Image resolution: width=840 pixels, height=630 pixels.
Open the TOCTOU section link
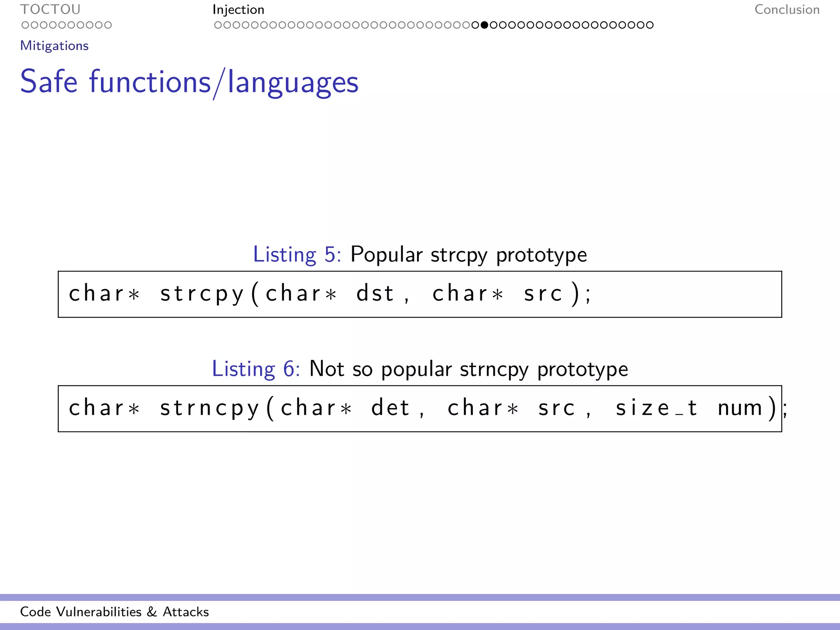pyautogui.click(x=50, y=9)
